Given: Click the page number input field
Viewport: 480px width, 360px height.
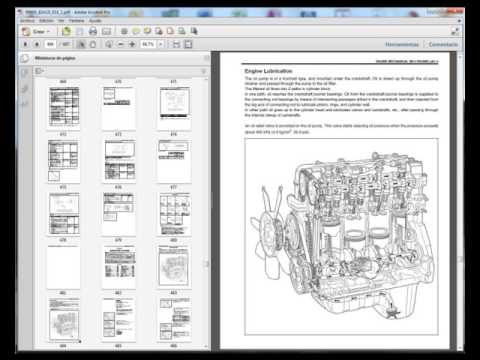Looking at the screenshot, I should [50, 44].
